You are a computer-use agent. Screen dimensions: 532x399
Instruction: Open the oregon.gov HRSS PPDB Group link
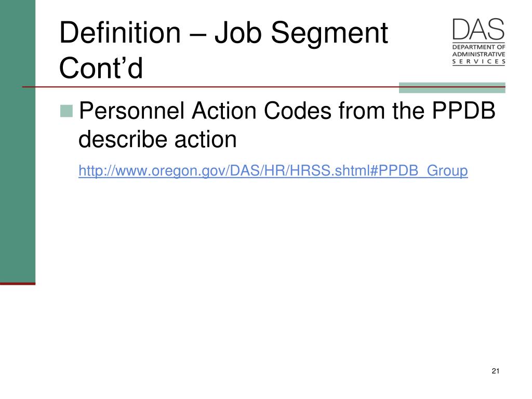click(273, 170)
